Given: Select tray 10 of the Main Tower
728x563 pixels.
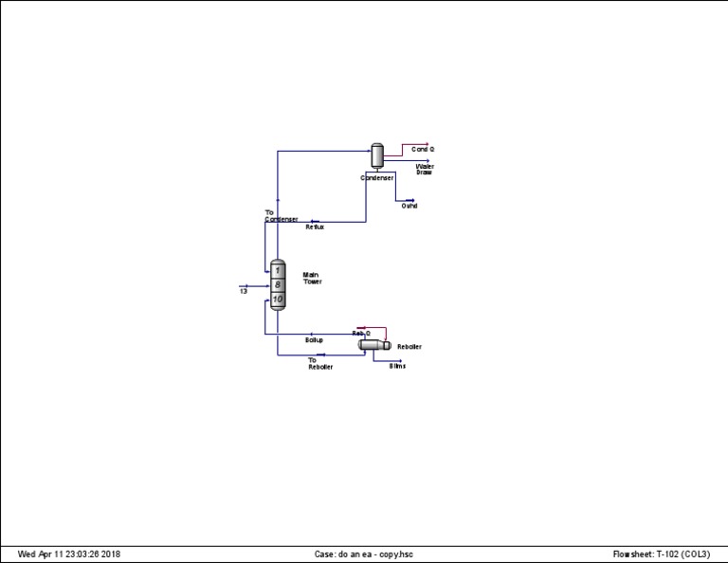Looking at the screenshot, I should click(x=278, y=299).
